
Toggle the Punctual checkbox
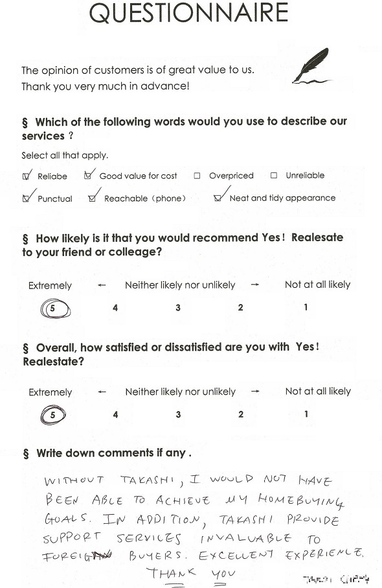[x=26, y=198]
